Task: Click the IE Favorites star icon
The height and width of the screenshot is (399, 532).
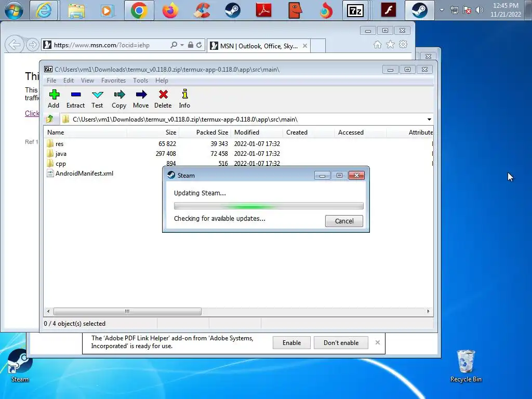Action: (391, 45)
